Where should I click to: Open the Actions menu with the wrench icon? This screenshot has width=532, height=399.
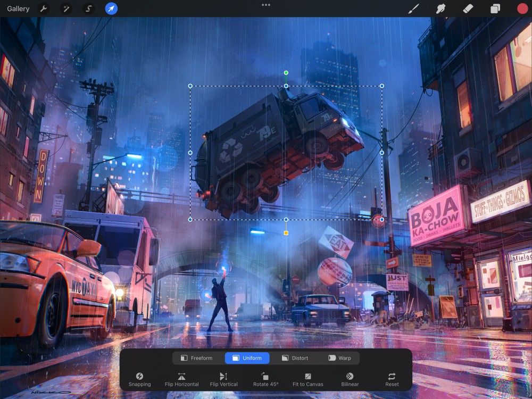pos(44,9)
